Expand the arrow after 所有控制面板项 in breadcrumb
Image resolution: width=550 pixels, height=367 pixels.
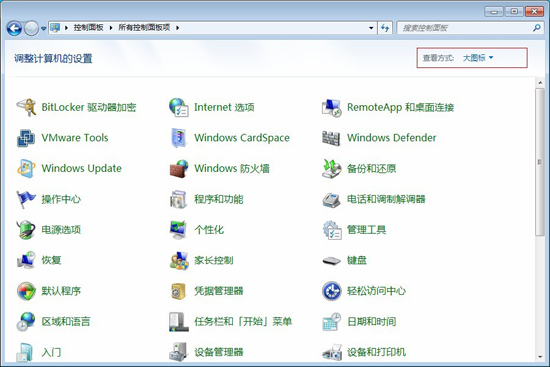point(177,28)
